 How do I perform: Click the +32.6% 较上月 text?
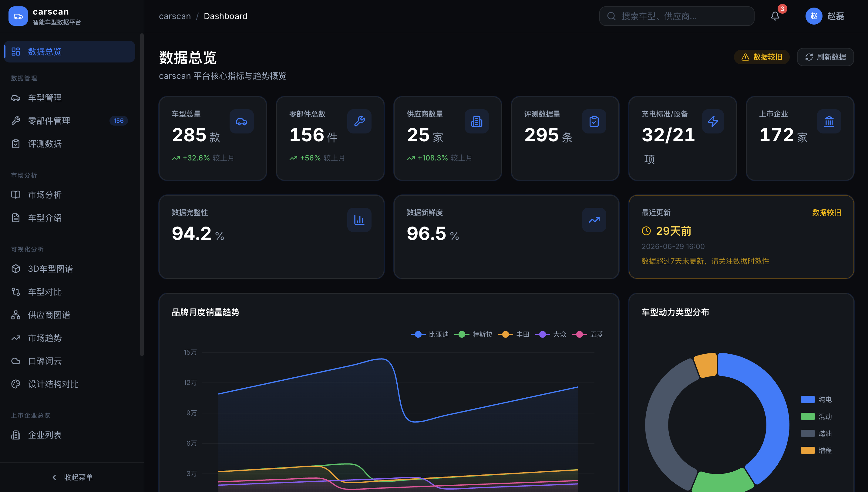tap(203, 158)
